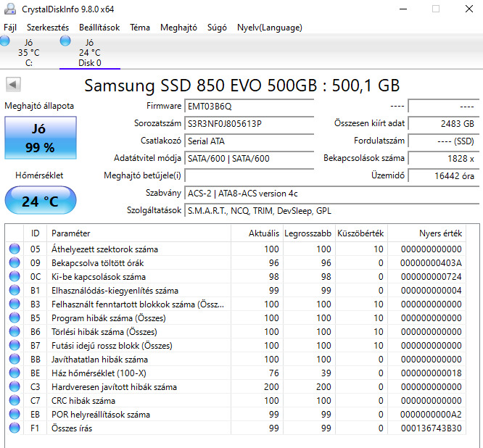This screenshot has height=448, width=483.
Task: Click the status orb for row 0C
Action: point(15,276)
